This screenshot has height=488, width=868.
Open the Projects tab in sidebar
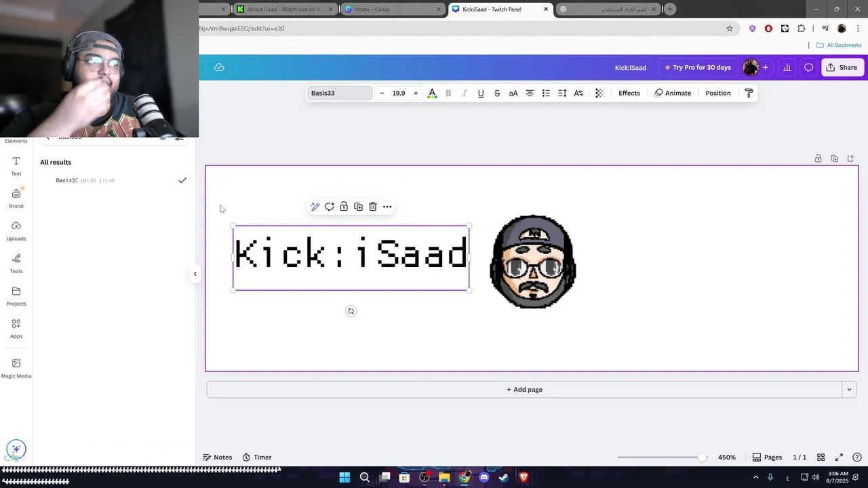[16, 296]
